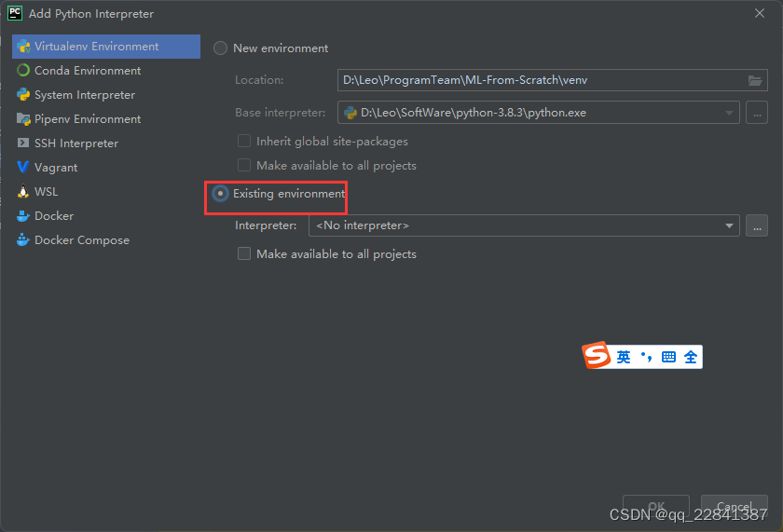Select Pipenv Environment in the list
The width and height of the screenshot is (783, 532).
click(x=106, y=118)
